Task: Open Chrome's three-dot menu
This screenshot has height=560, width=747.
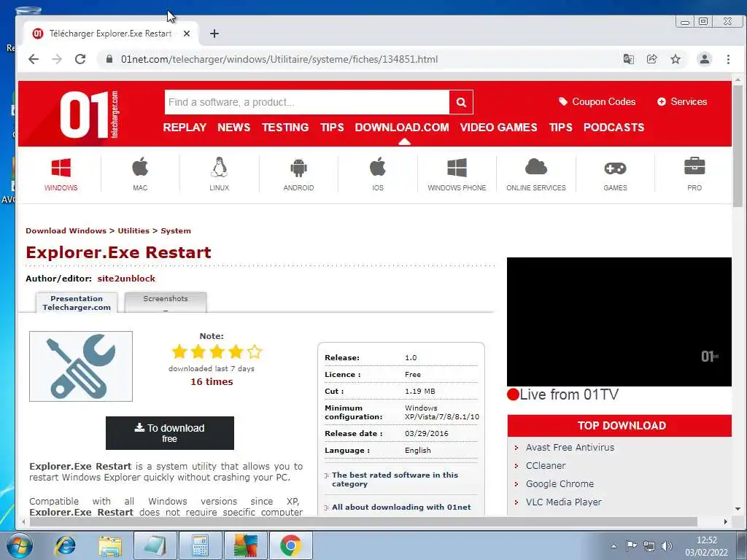Action: pos(728,59)
